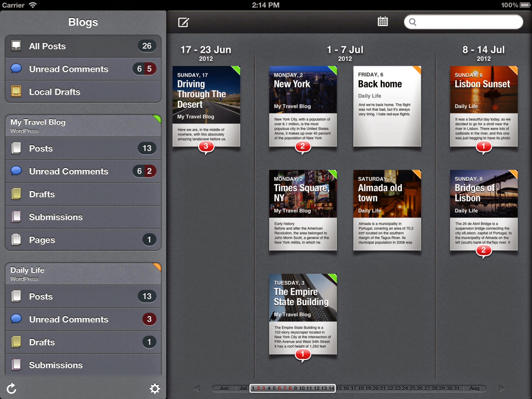532x399 pixels.
Task: Select Jun in the timeline bar
Action: pos(224,388)
